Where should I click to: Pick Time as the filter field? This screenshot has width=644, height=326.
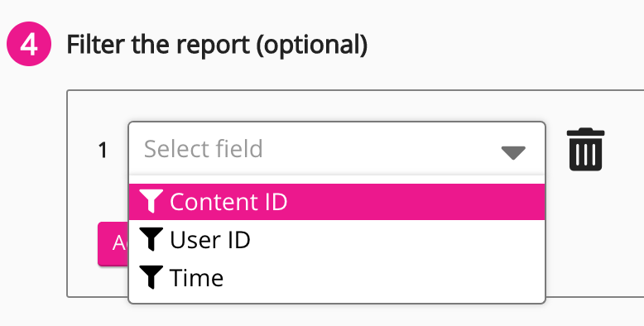337,277
